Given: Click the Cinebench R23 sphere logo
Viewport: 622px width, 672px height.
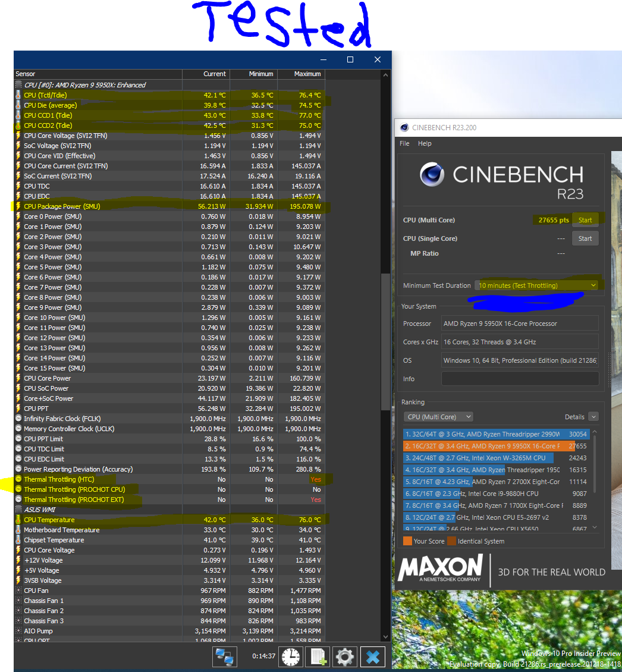Looking at the screenshot, I should (432, 174).
